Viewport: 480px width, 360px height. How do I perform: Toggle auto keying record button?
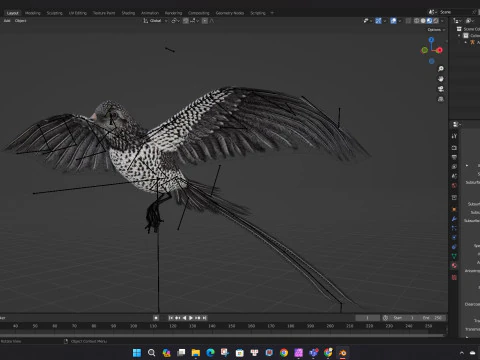pyautogui.click(x=156, y=318)
